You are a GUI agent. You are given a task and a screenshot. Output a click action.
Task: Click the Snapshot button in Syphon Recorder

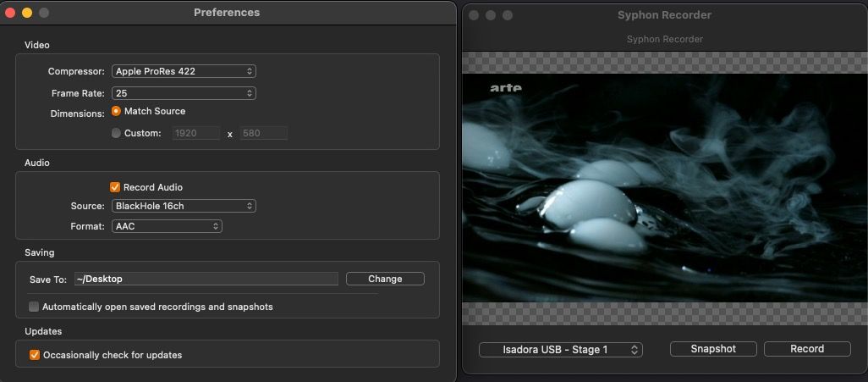pyautogui.click(x=713, y=349)
